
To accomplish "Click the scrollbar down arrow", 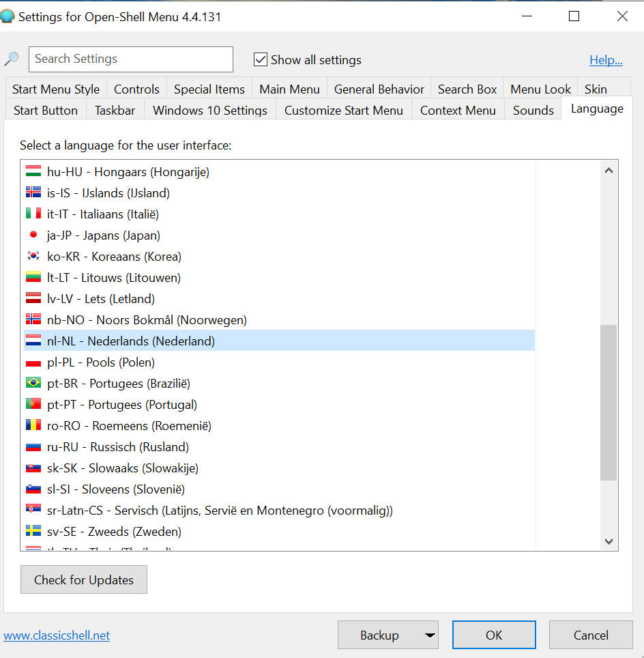I will (x=609, y=541).
